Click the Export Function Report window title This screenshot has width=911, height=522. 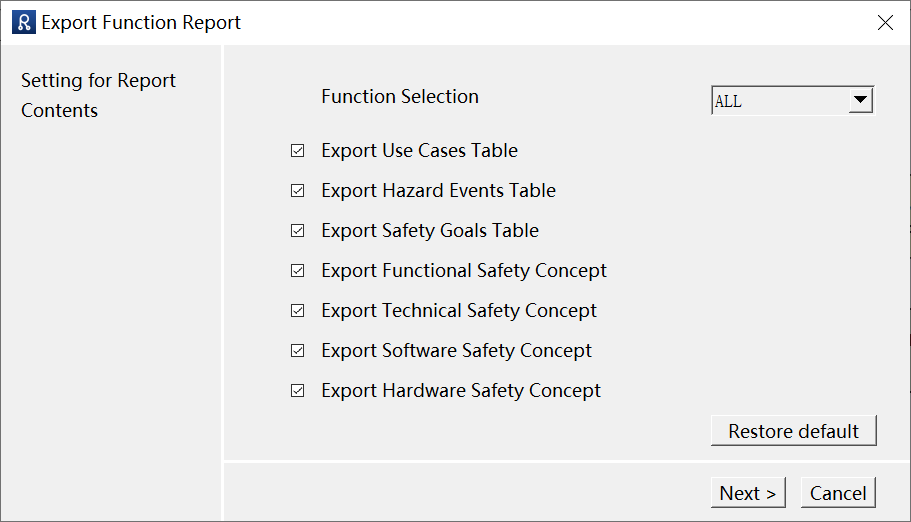pyautogui.click(x=141, y=22)
